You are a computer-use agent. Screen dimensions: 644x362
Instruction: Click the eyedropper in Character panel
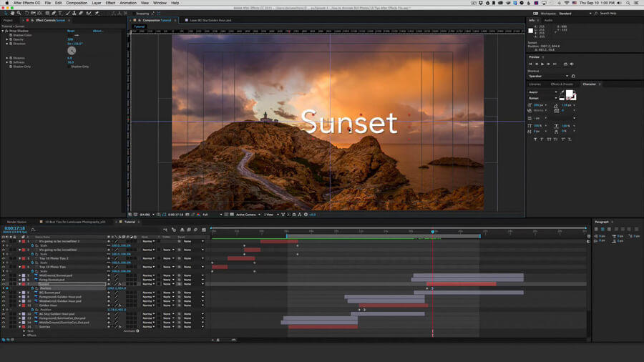coord(562,92)
